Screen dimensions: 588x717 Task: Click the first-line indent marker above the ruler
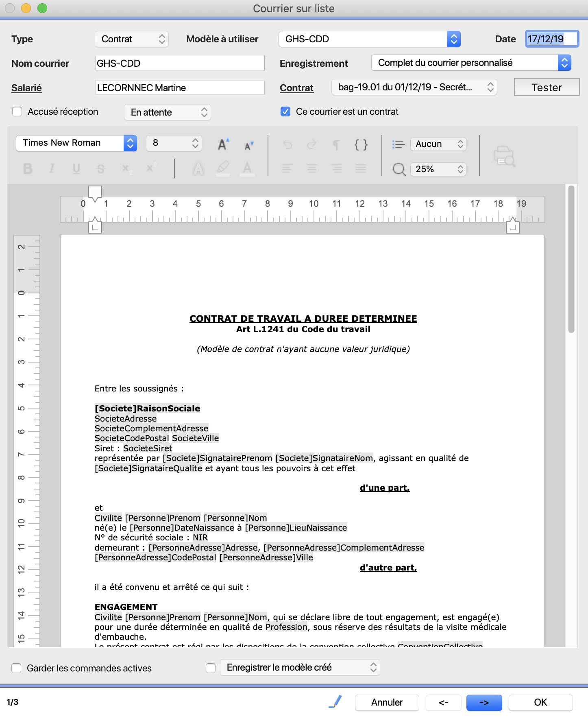95,194
